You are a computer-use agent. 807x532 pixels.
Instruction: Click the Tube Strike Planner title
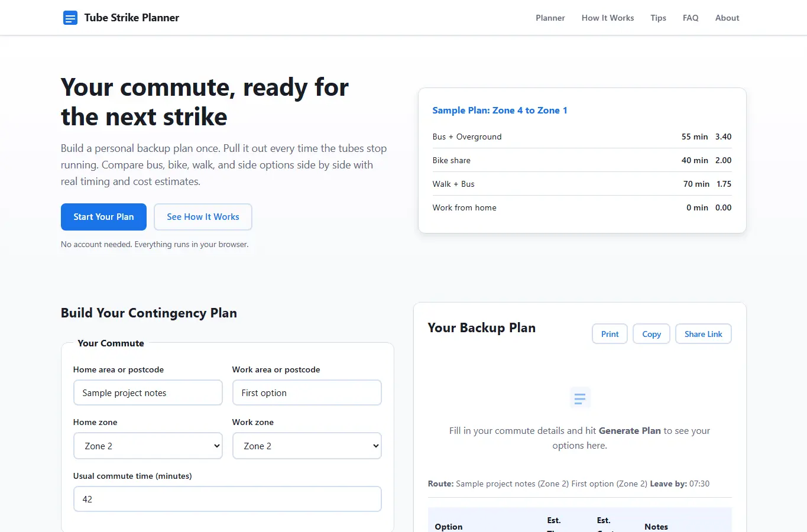[x=131, y=18]
